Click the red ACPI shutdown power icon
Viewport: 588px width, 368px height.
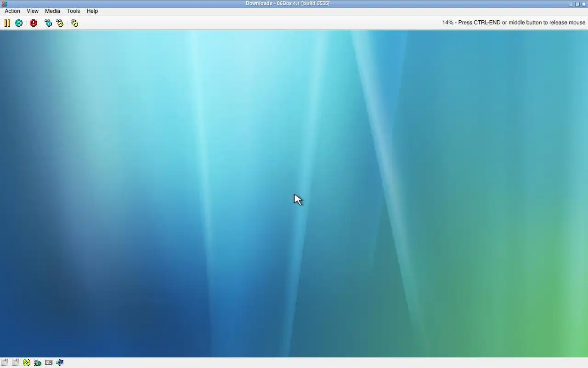click(x=34, y=23)
